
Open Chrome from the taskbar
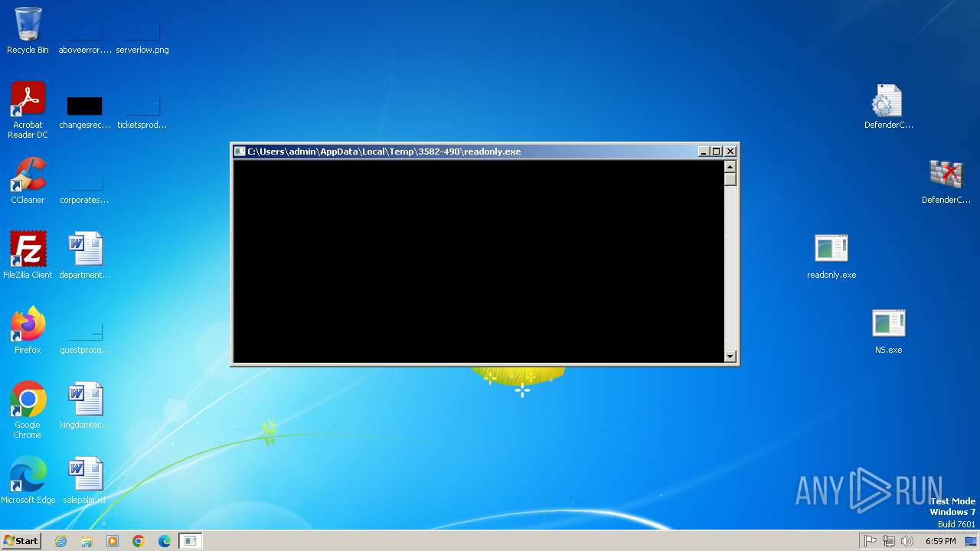tap(139, 541)
